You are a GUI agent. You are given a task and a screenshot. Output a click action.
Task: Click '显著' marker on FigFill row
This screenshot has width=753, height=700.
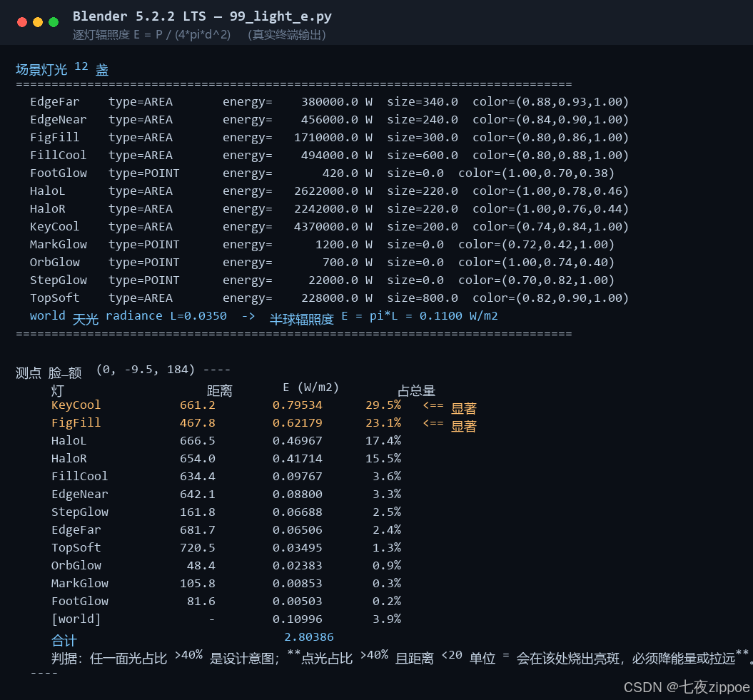463,426
